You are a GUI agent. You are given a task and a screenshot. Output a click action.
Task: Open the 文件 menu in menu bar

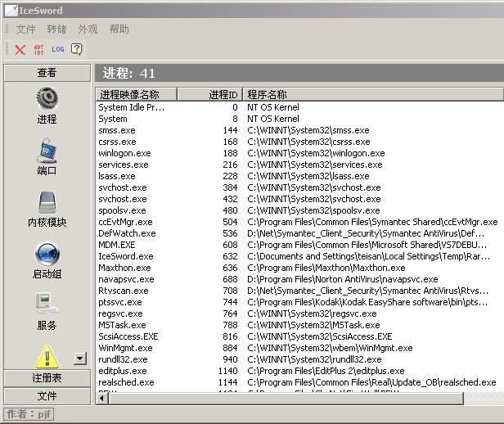[x=26, y=29]
